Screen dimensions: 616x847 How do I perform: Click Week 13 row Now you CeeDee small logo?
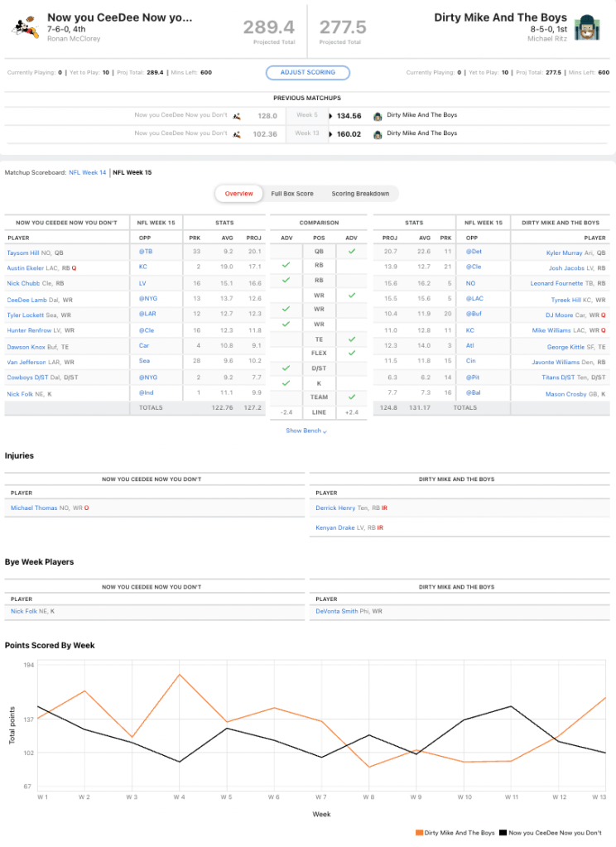[x=238, y=133]
